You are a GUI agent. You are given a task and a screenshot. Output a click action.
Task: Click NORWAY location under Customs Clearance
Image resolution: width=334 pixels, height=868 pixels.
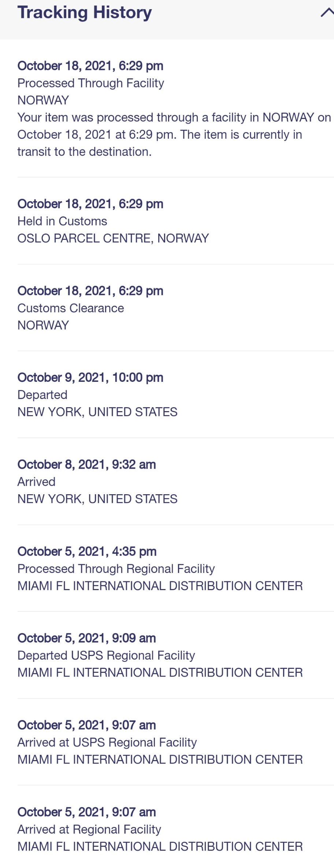(43, 325)
